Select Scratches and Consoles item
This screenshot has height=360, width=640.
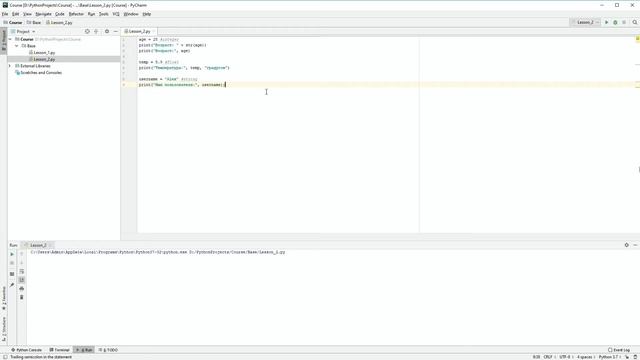click(38, 73)
